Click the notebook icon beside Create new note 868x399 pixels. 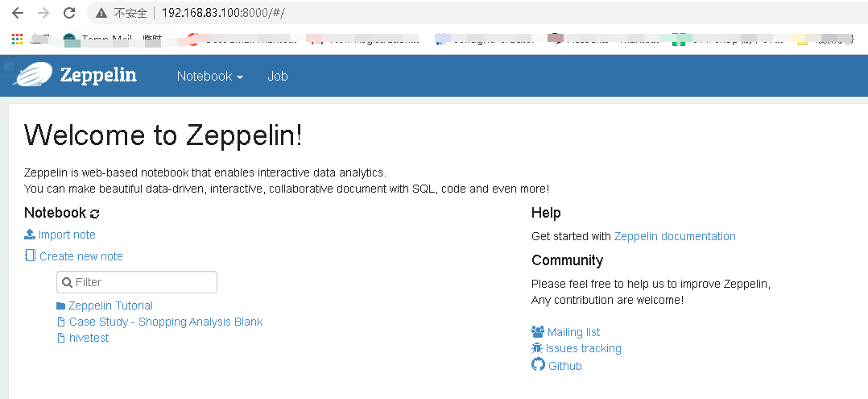(30, 256)
